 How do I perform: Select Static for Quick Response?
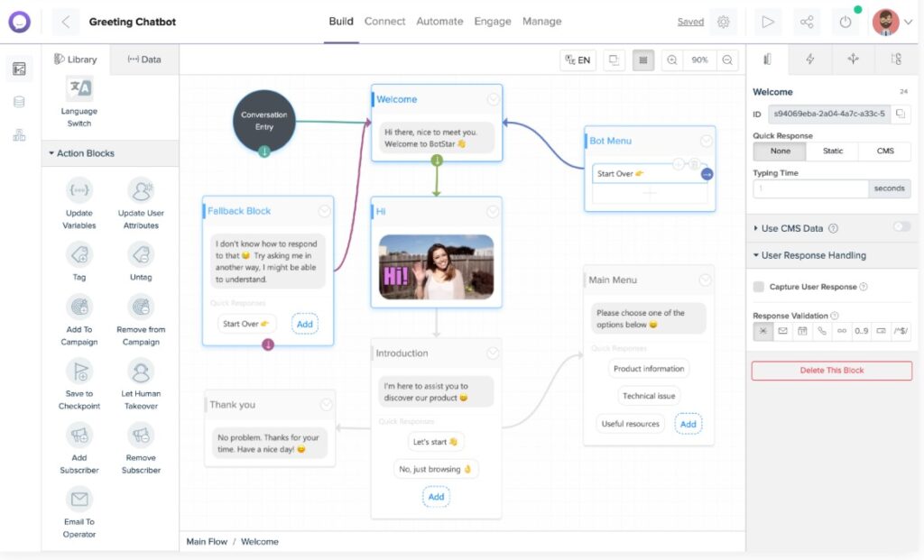[832, 151]
